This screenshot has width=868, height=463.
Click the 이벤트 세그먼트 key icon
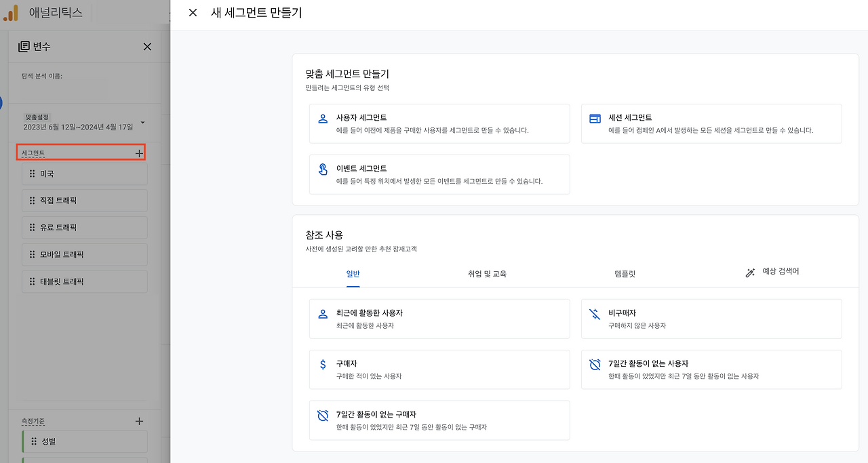pos(322,169)
